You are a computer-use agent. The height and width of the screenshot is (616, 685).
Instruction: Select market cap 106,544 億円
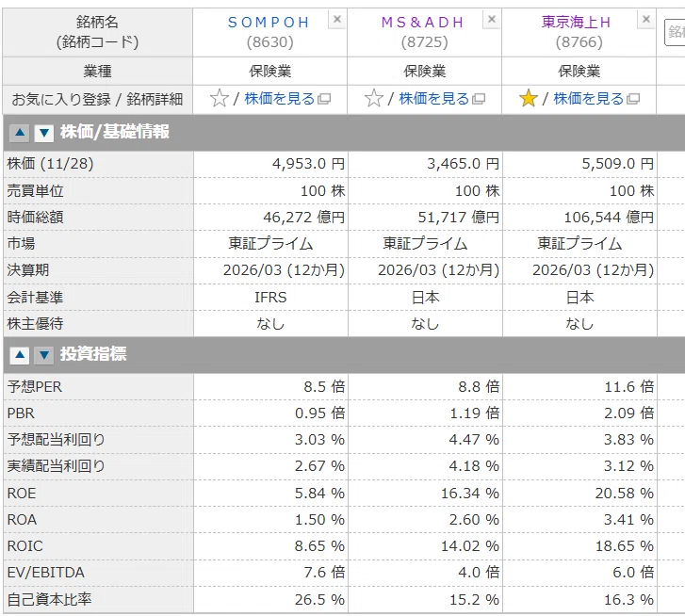click(x=609, y=218)
